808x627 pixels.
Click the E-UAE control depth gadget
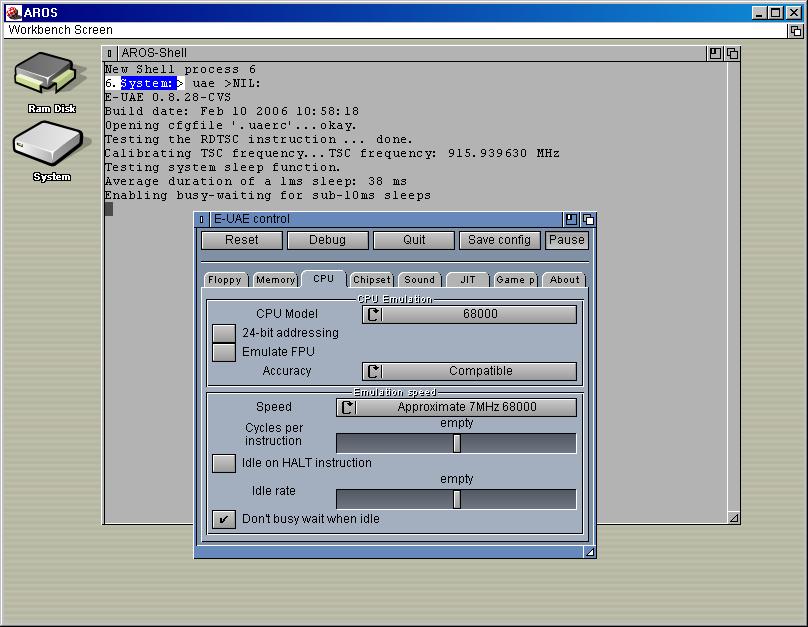point(588,219)
